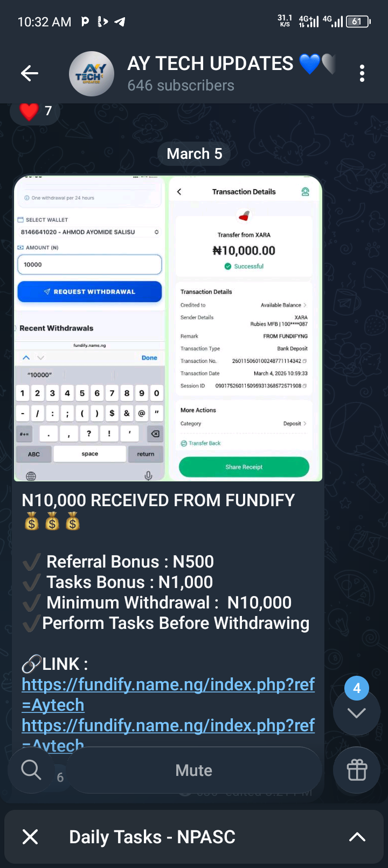Open AY TECH channel avatar
388x868 pixels.
coord(92,74)
